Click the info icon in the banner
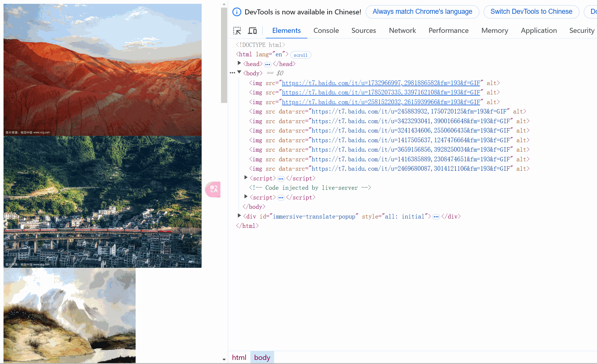The width and height of the screenshot is (597, 364). point(237,12)
